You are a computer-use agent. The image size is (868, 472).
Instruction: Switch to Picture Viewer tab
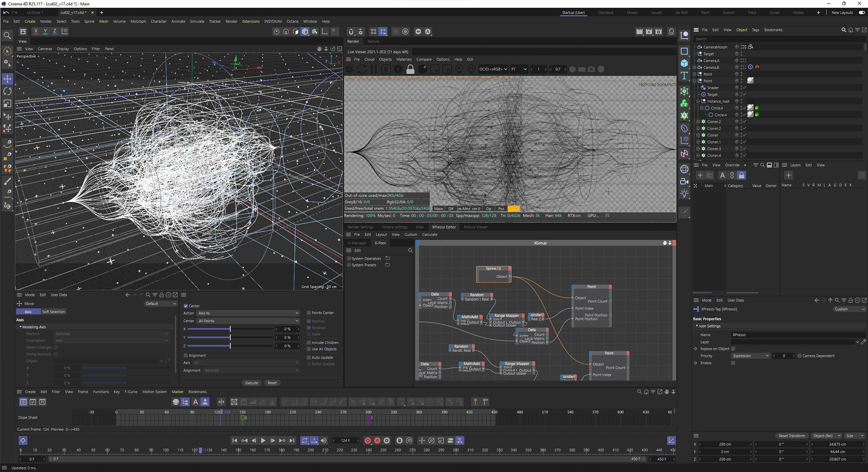[476, 227]
